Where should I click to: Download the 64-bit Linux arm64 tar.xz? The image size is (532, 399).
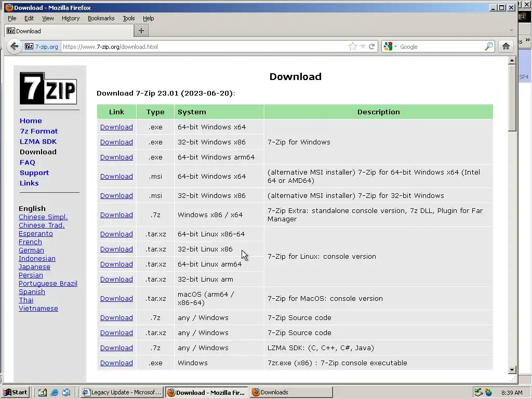[116, 264]
